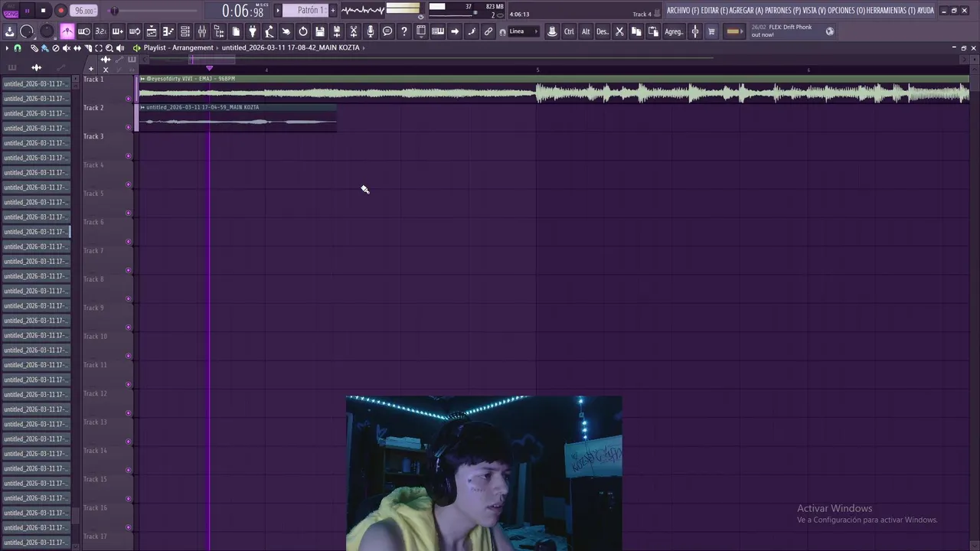Open the browser tree icon

(219, 31)
